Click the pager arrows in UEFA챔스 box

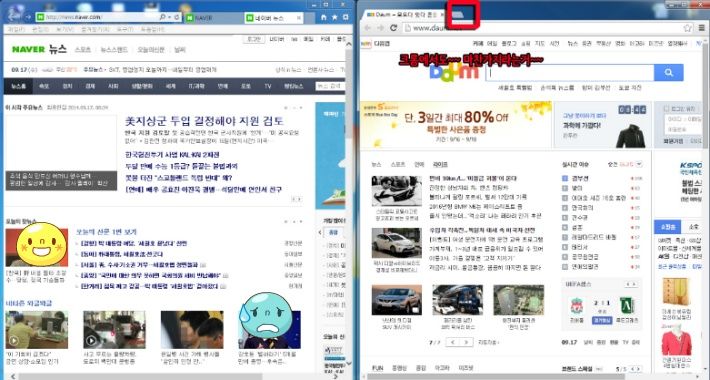[631, 284]
